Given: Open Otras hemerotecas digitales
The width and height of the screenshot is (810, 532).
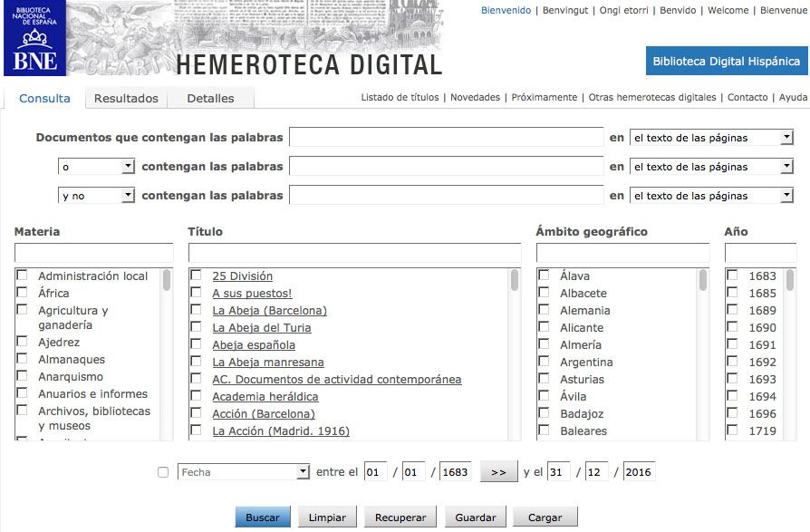Looking at the screenshot, I should (x=652, y=97).
